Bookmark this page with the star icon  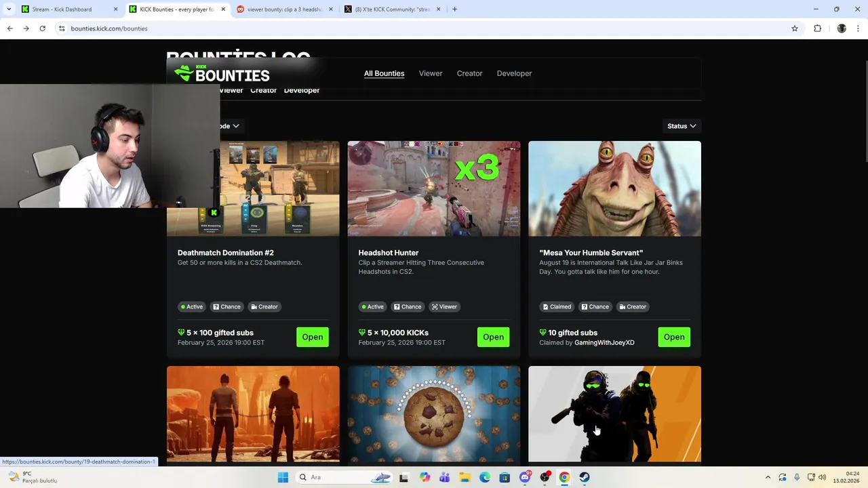[x=795, y=28]
